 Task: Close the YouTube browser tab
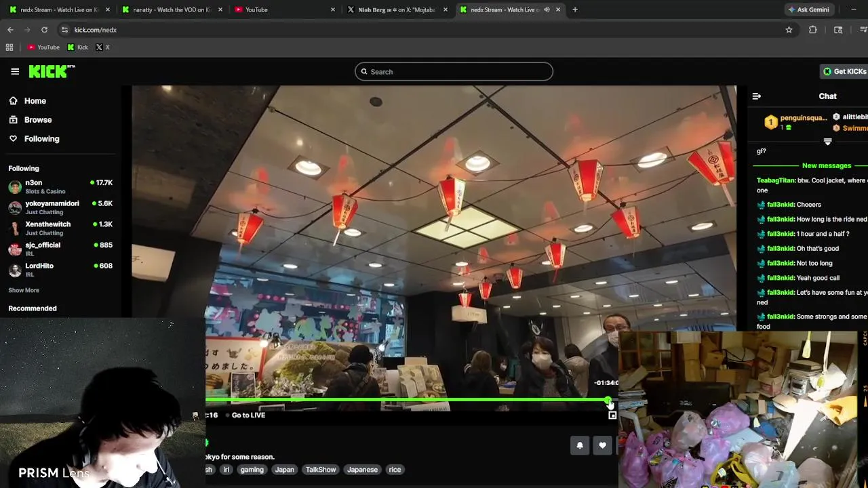click(333, 9)
